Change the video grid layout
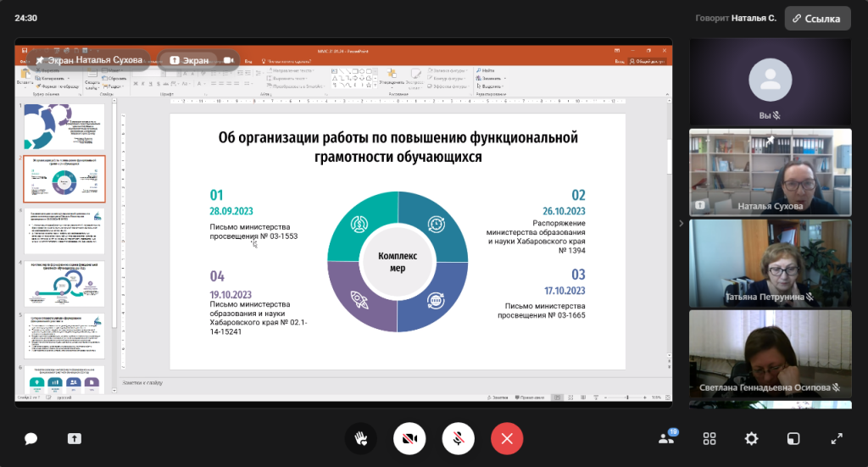 (709, 438)
